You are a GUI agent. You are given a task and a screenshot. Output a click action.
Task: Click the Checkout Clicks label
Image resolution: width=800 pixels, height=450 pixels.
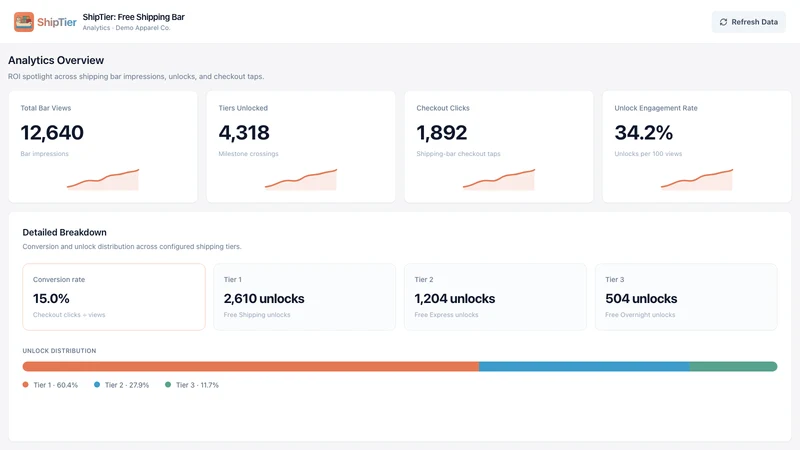[x=443, y=108]
